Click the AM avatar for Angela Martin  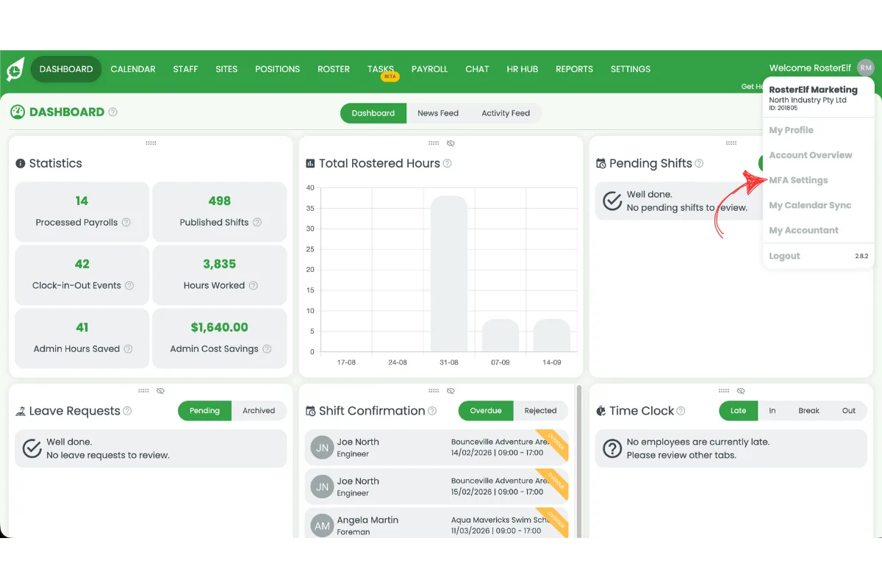pyautogui.click(x=322, y=526)
